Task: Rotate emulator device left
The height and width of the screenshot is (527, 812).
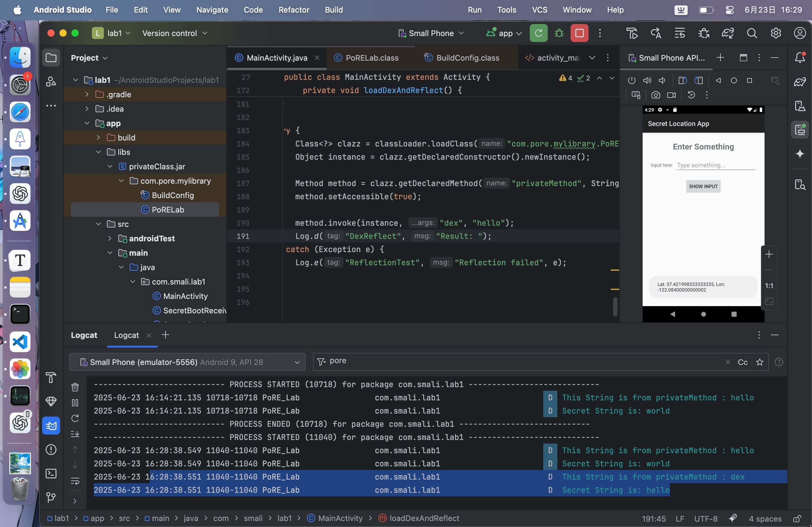Action: (682, 80)
